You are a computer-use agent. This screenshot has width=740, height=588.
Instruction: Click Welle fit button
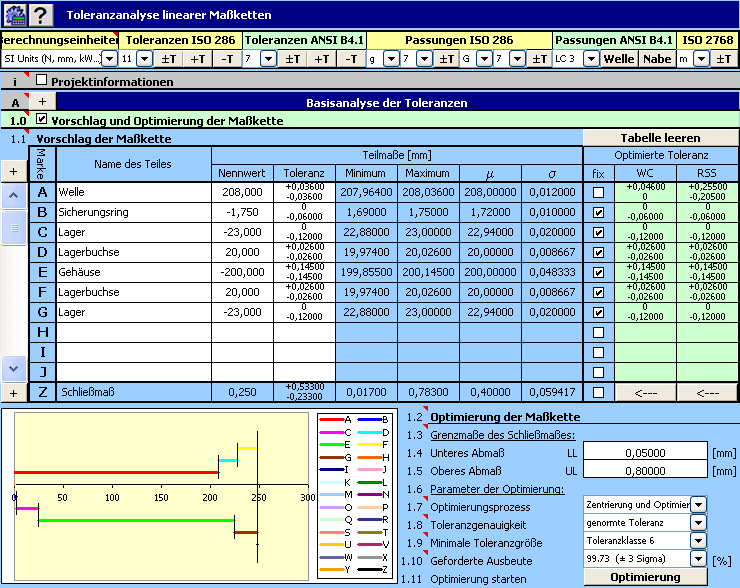point(619,59)
